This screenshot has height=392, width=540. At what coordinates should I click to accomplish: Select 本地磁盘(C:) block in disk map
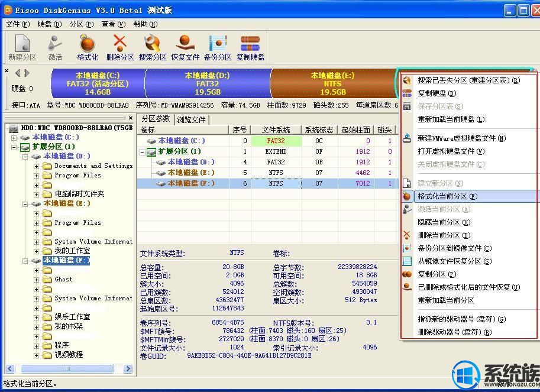click(x=98, y=83)
